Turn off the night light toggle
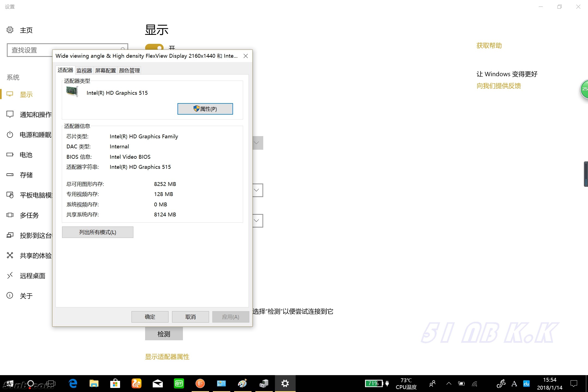This screenshot has width=588, height=392. click(x=154, y=47)
